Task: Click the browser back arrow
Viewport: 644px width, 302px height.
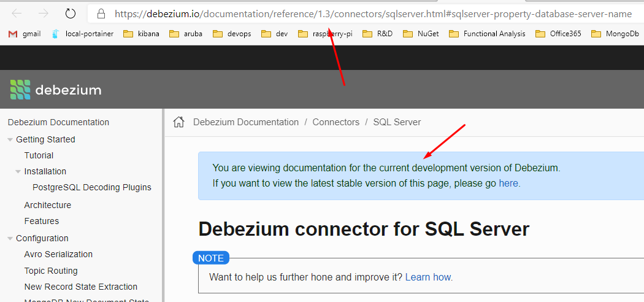Action: point(17,14)
